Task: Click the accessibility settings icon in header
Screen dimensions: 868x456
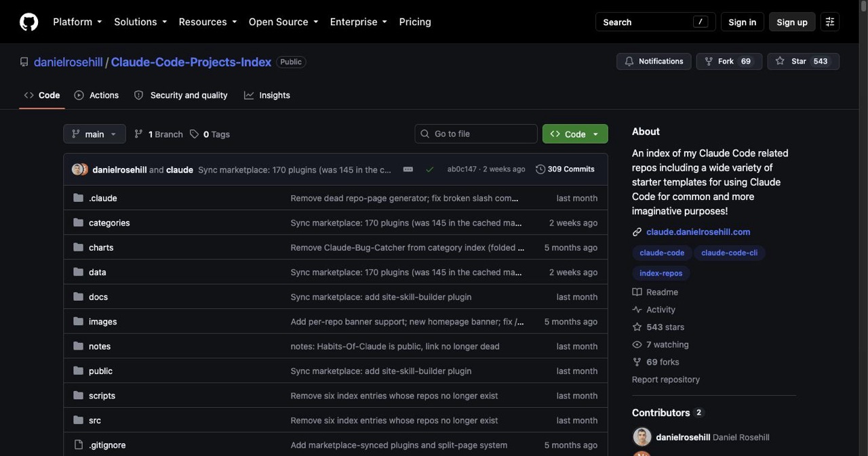Action: tap(829, 22)
